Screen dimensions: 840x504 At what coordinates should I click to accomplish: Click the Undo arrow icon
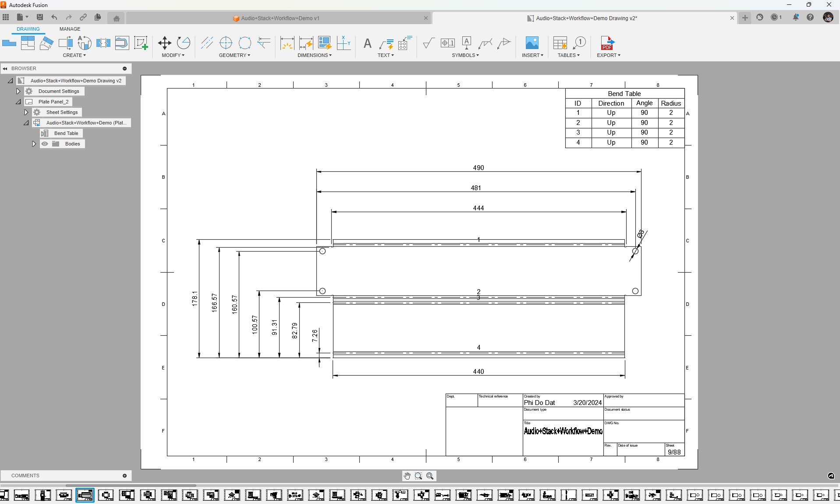click(x=54, y=17)
